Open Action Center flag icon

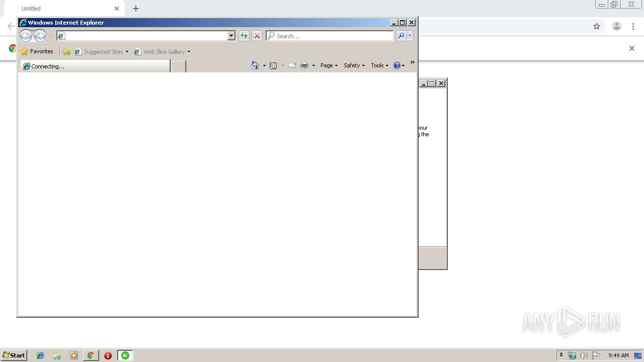click(596, 355)
